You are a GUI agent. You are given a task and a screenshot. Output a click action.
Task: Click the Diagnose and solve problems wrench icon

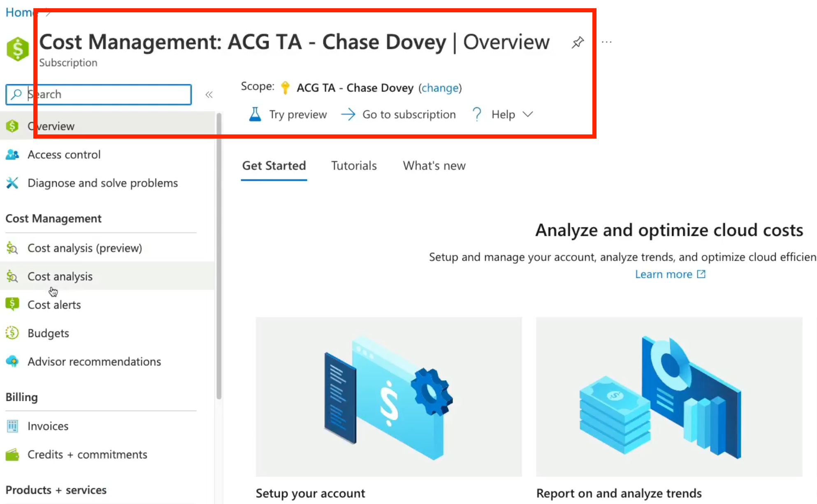pos(12,183)
